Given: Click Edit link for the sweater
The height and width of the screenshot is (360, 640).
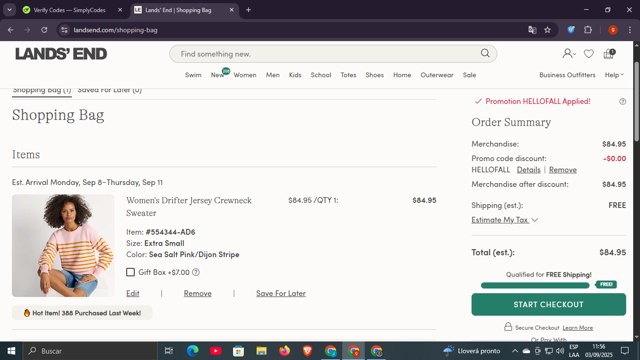Looking at the screenshot, I should [133, 293].
